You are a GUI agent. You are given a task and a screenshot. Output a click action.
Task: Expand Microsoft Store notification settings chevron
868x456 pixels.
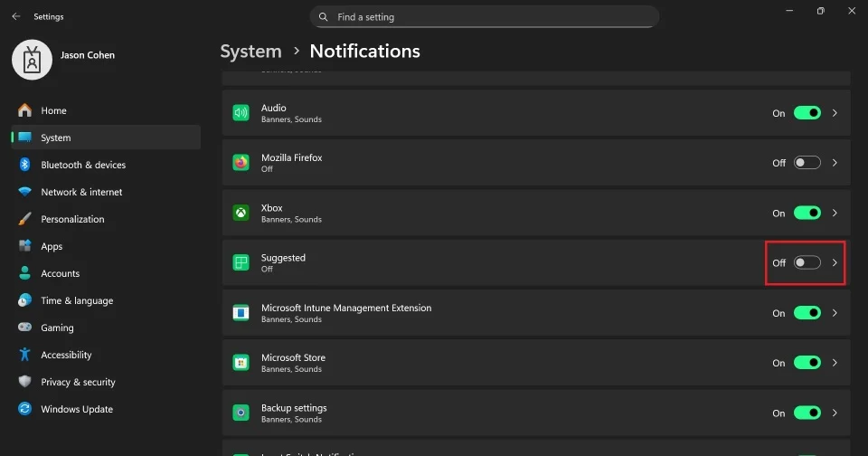pos(835,363)
